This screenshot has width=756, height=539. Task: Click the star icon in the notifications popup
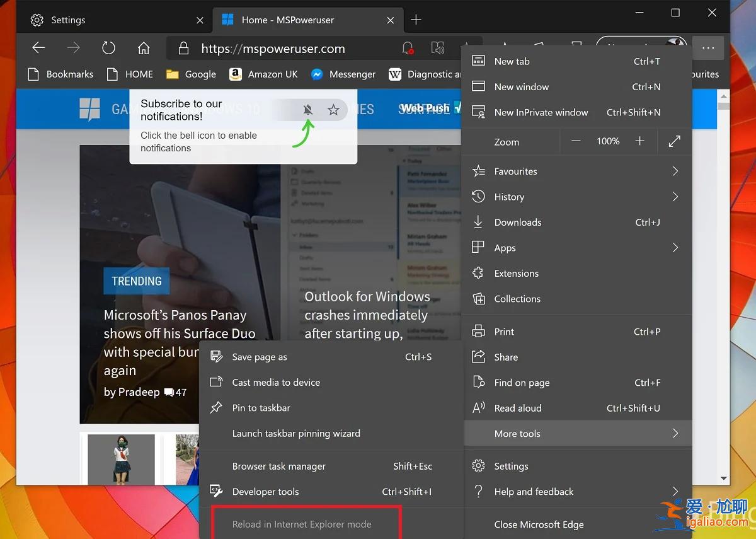(333, 109)
